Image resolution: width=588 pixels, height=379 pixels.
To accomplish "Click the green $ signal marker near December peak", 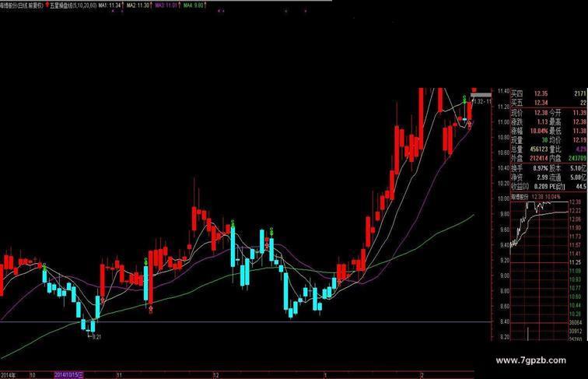I will [233, 223].
